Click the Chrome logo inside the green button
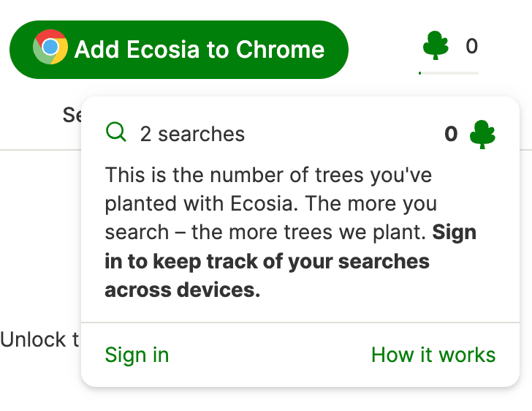This screenshot has width=532, height=411. pos(50,47)
